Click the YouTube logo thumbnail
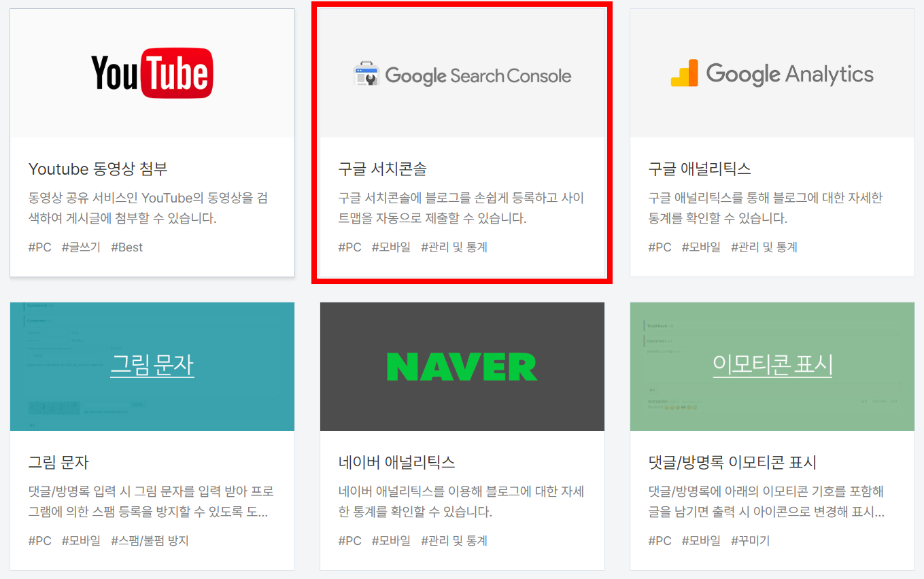 tap(152, 73)
